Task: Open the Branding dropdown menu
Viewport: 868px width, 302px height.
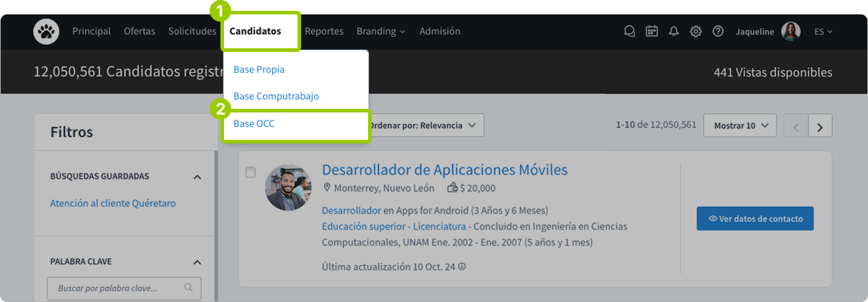Action: click(x=381, y=32)
